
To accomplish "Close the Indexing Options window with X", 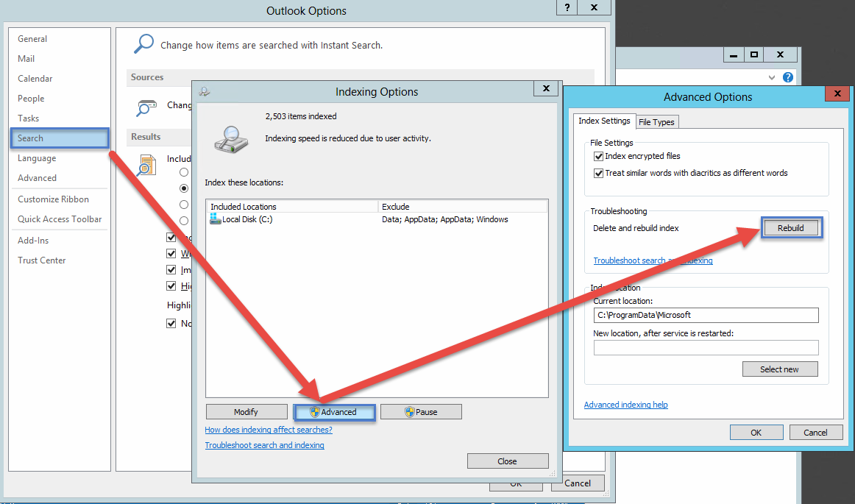I will [546, 88].
